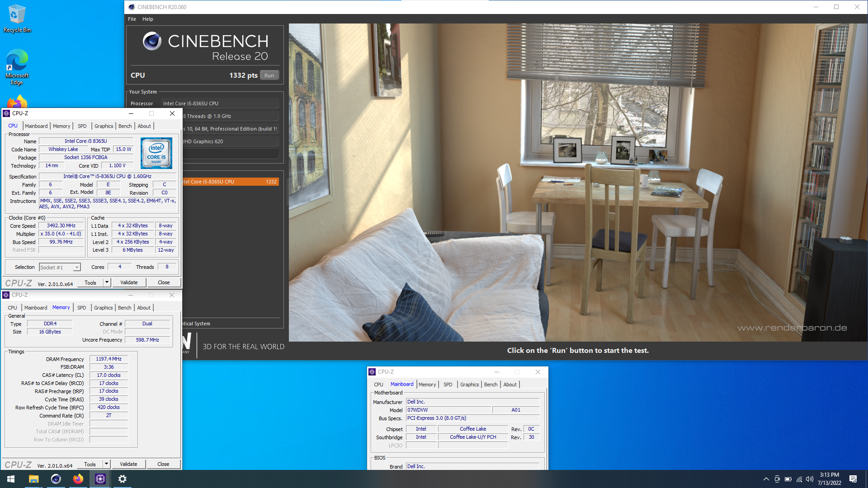Click the Windows Start button
The width and height of the screenshot is (868, 488).
[11, 479]
